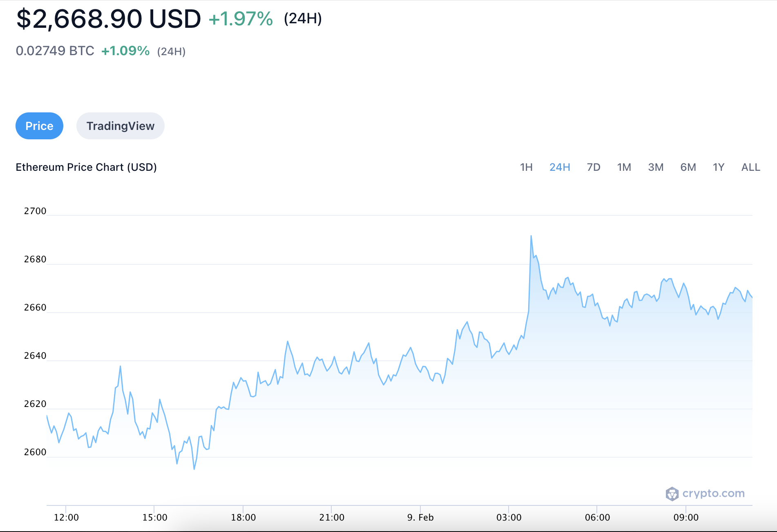Click the crypto.com hexagon logo icon
Image resolution: width=777 pixels, height=532 pixels.
pos(672,494)
